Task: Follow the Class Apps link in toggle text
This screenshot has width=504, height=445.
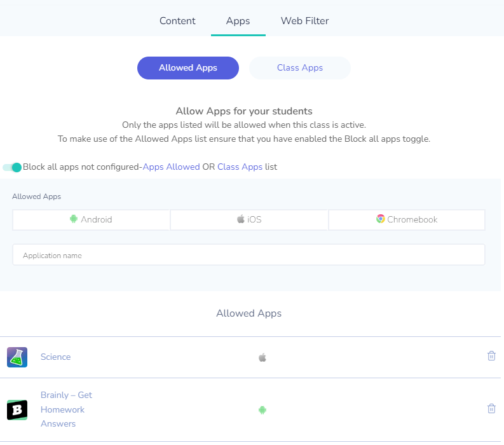Action: (240, 167)
